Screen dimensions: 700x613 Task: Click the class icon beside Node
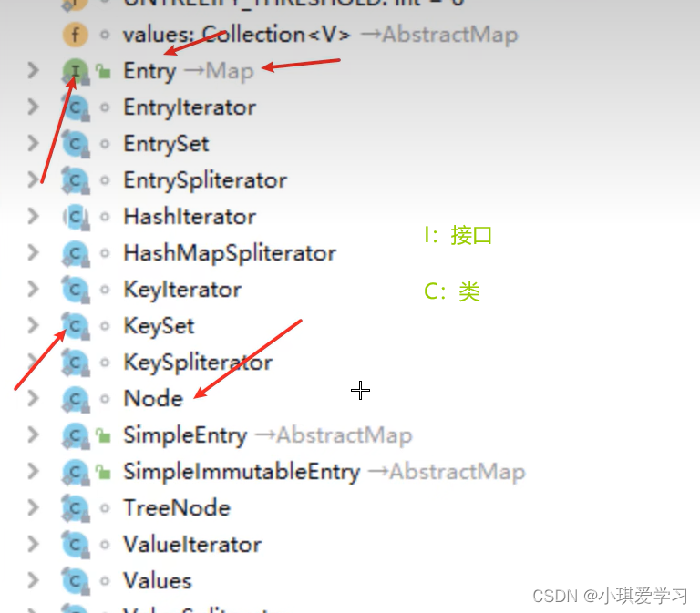[x=76, y=399]
